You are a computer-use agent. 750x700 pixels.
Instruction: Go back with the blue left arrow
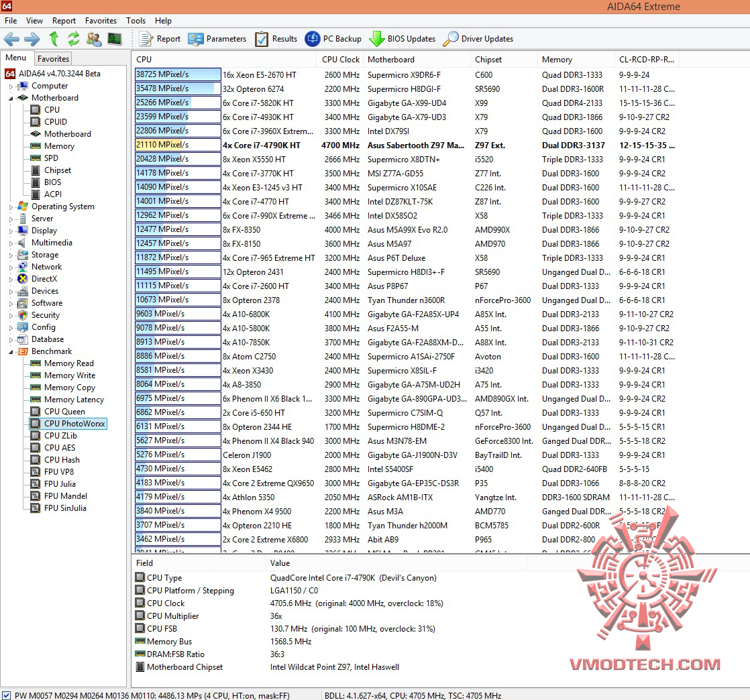point(12,39)
